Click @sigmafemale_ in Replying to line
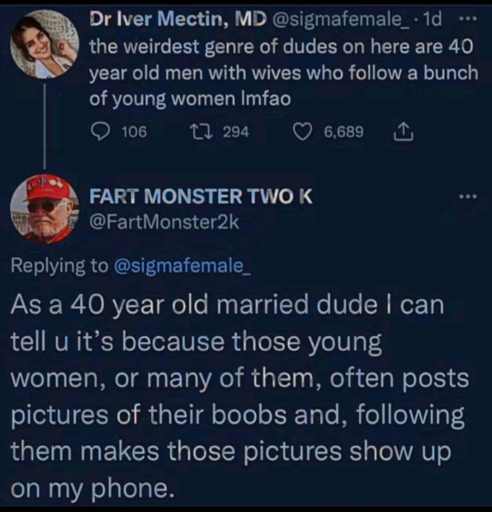The height and width of the screenshot is (512, 492). pyautogui.click(x=182, y=266)
